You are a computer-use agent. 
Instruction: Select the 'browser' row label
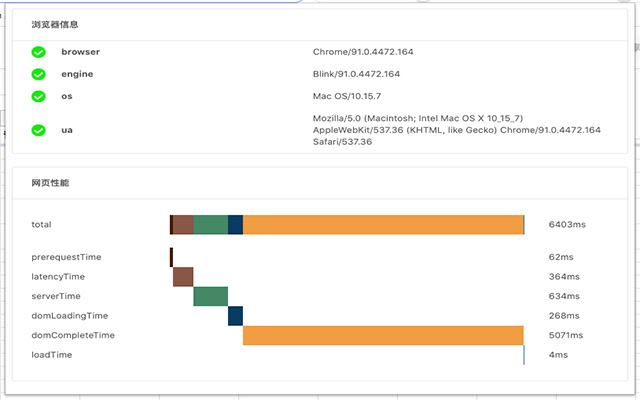click(x=80, y=52)
